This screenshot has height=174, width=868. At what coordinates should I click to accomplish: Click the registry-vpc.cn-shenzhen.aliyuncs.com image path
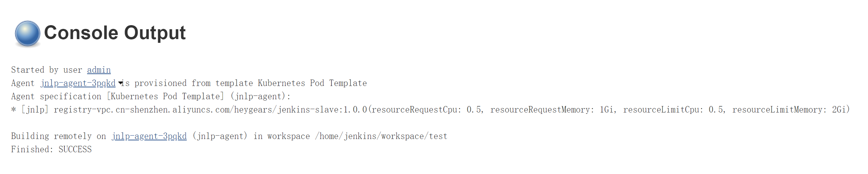[x=210, y=110]
